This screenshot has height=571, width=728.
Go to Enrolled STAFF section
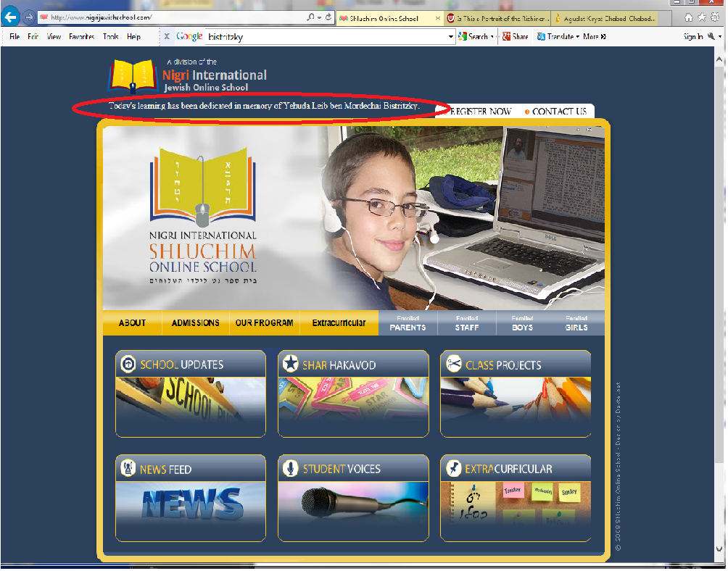tap(467, 324)
